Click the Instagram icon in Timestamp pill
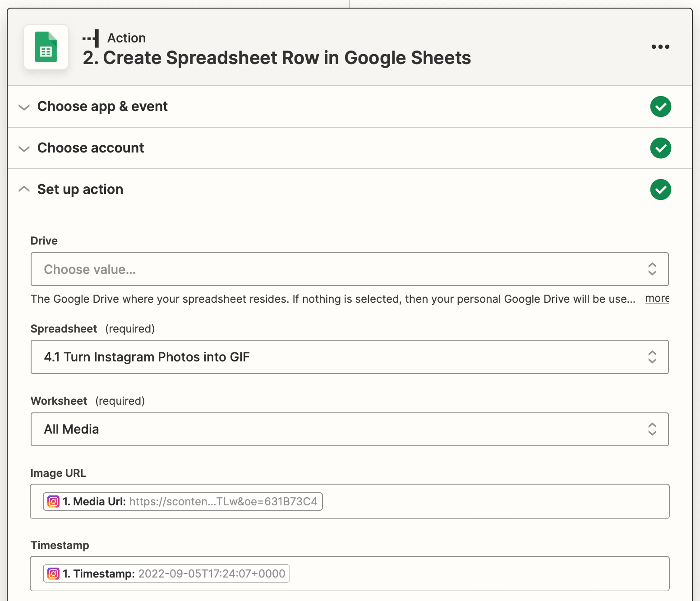The height and width of the screenshot is (601, 700). [53, 573]
